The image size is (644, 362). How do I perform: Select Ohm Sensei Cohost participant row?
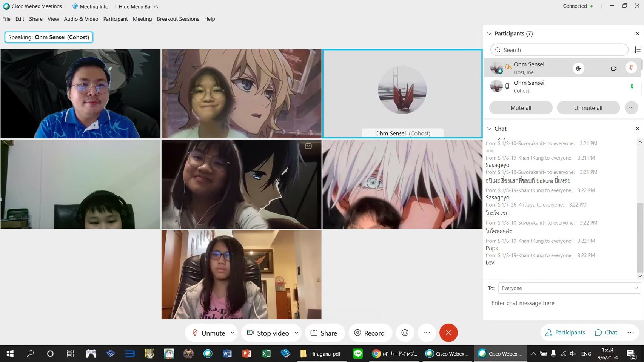[562, 86]
